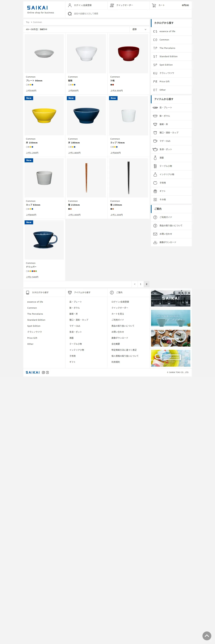Open footer link 会社概要
The width and height of the screenshot is (215, 644).
coord(116,344)
